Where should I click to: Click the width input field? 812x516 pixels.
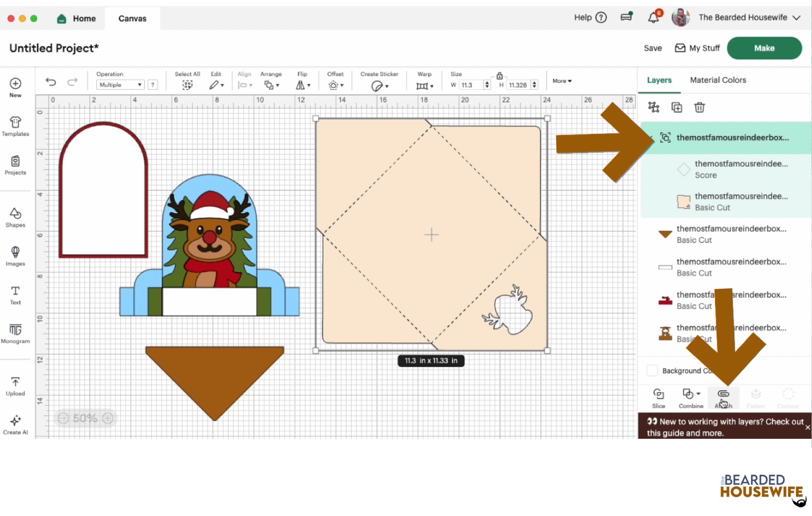[x=471, y=85]
